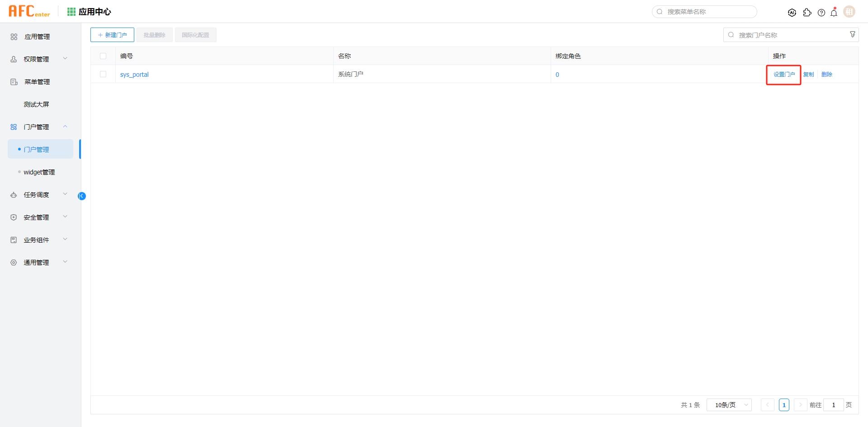The height and width of the screenshot is (427, 868).
Task: Click the plugin puzzle-piece icon
Action: [807, 13]
